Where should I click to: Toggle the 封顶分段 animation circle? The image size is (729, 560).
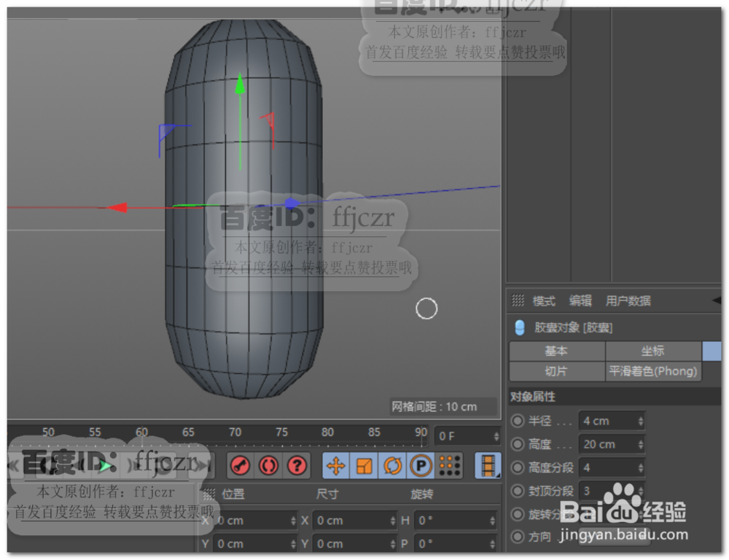point(518,491)
